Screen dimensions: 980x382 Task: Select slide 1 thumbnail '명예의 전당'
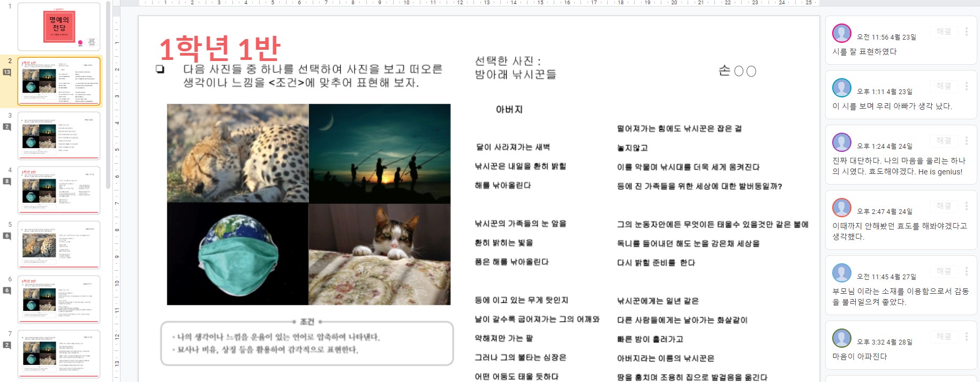tap(59, 27)
